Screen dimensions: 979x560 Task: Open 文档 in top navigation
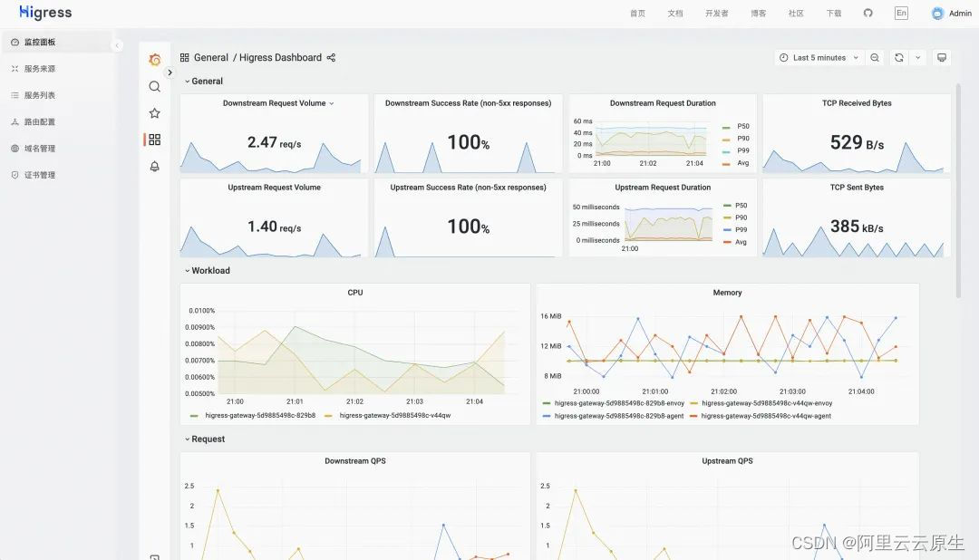click(675, 13)
